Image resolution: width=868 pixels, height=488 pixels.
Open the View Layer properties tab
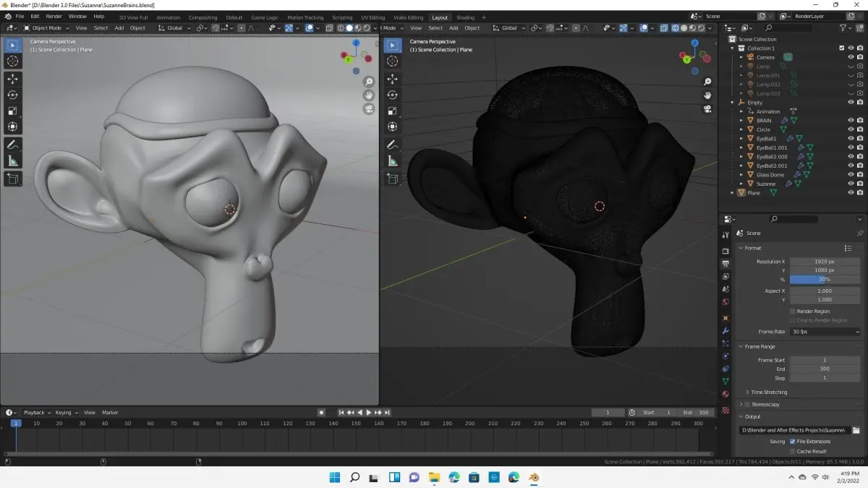point(726,276)
